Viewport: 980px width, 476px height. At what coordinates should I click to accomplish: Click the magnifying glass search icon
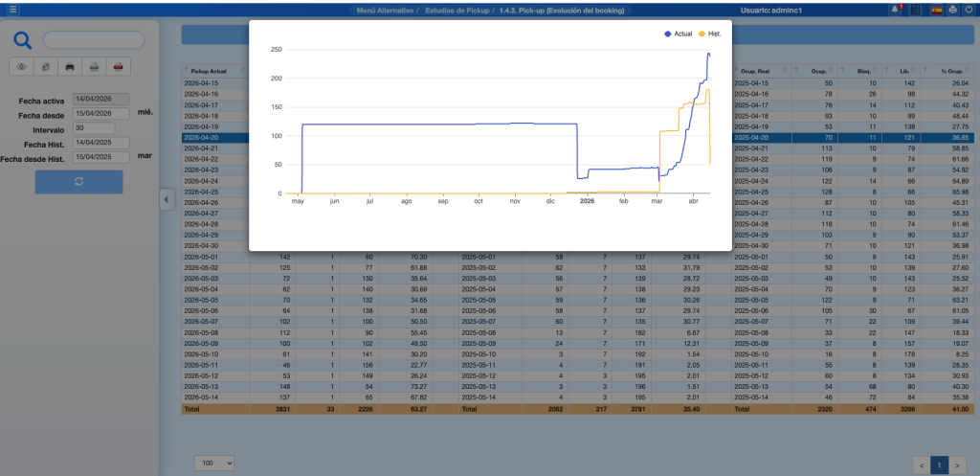23,40
